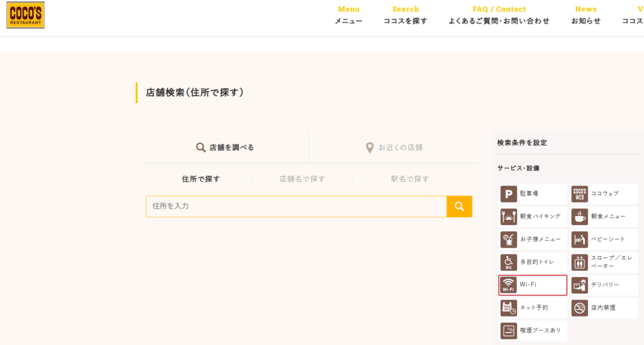
Task: Select the ベビーシート filter label
Action: click(x=608, y=239)
